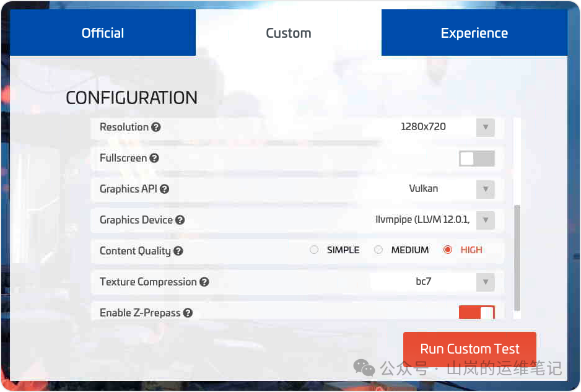The width and height of the screenshot is (581, 392).
Task: Click the Graphics Device help icon
Action: (x=180, y=220)
